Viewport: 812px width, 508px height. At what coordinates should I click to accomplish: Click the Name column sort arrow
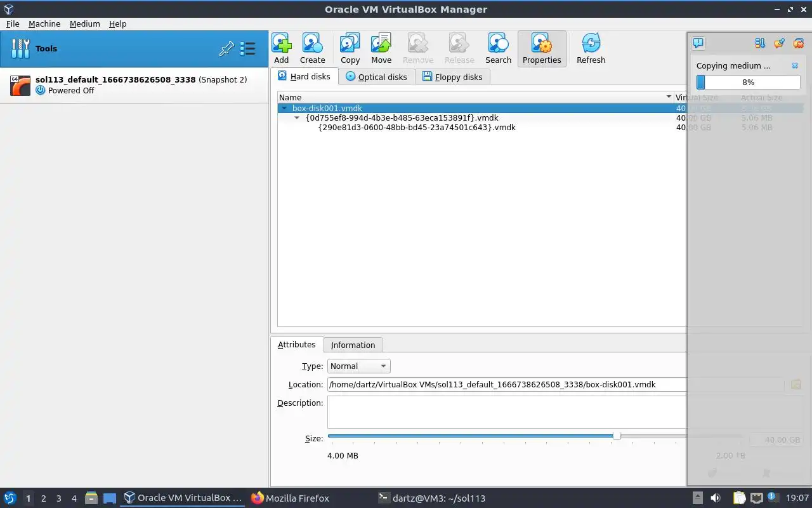pyautogui.click(x=669, y=97)
